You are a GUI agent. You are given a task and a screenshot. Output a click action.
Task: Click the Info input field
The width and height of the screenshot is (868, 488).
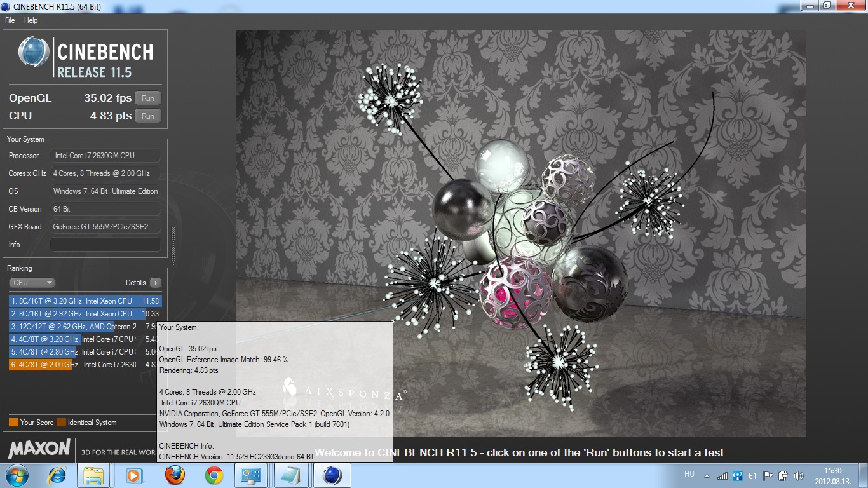[x=105, y=245]
